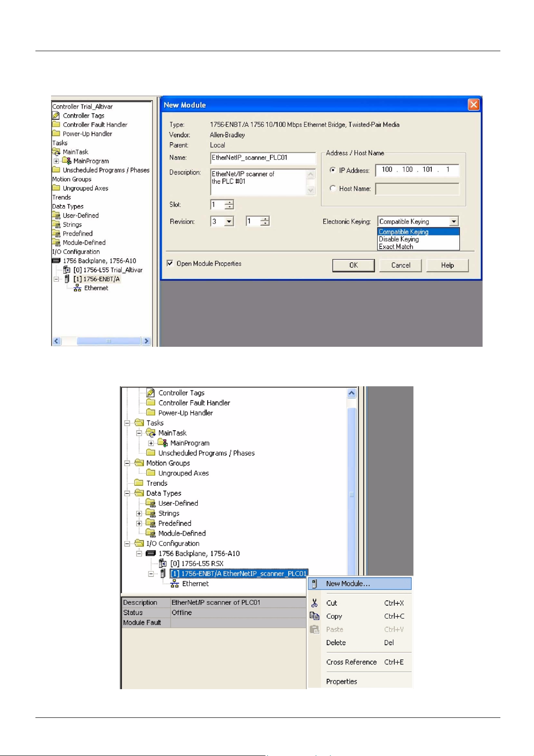Select Ungrouped Axes in lower tree
This screenshot has width=534, height=756.
(183, 473)
